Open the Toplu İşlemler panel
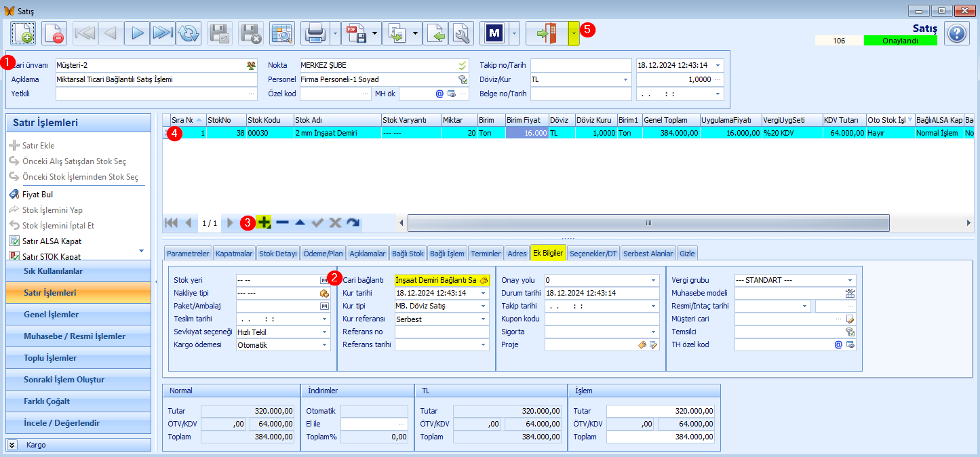 [x=78, y=358]
